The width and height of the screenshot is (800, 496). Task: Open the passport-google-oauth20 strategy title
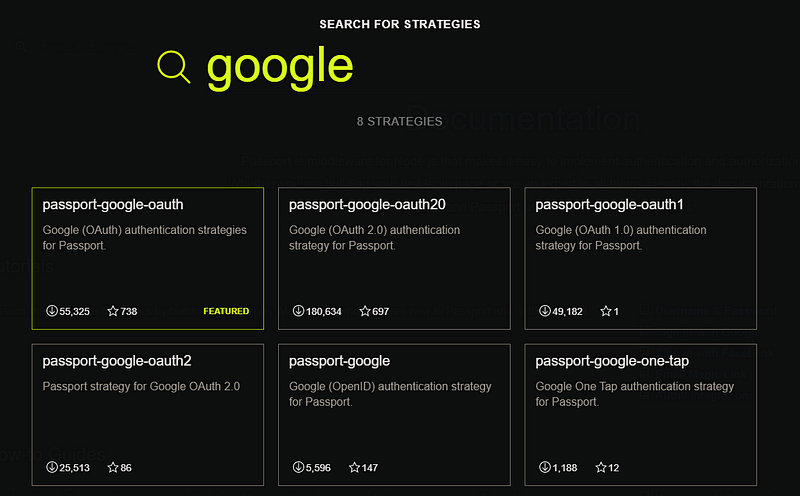(367, 205)
